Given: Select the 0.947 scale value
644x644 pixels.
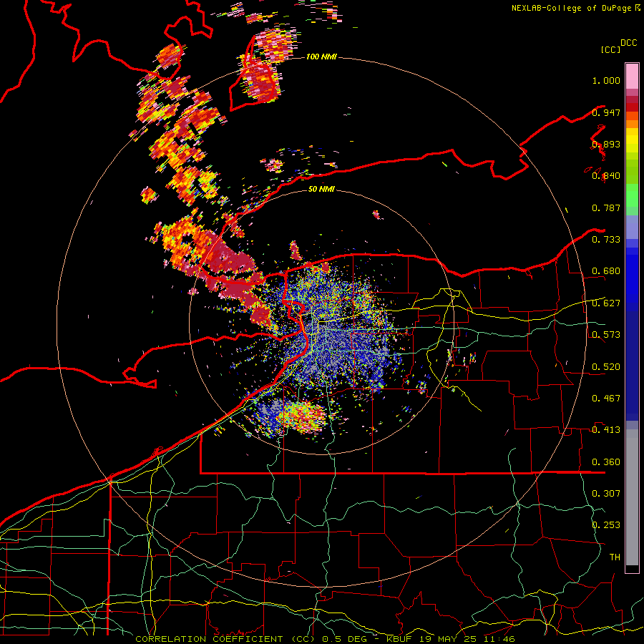Looking at the screenshot, I should [x=606, y=112].
